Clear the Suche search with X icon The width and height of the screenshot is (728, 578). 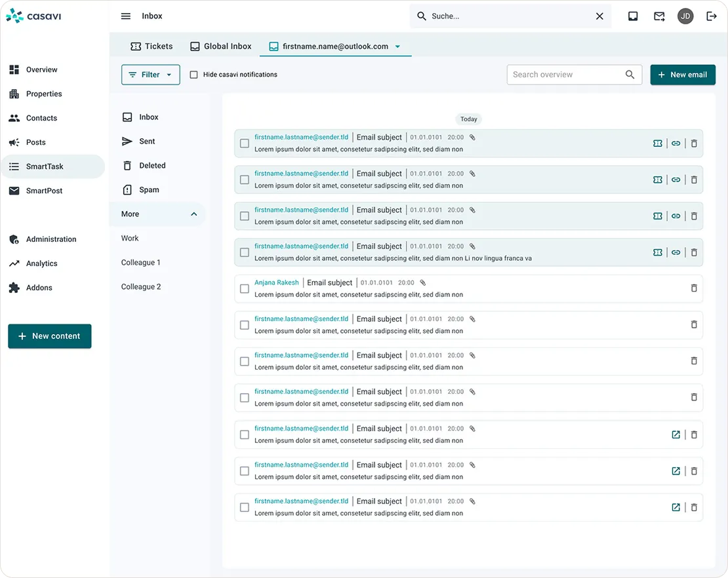pos(599,16)
